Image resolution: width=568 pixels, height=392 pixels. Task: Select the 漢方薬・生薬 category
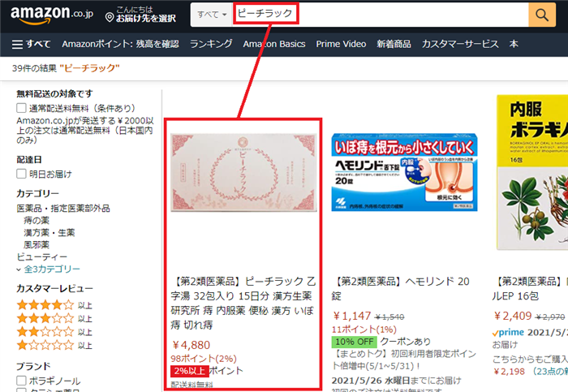(x=49, y=233)
